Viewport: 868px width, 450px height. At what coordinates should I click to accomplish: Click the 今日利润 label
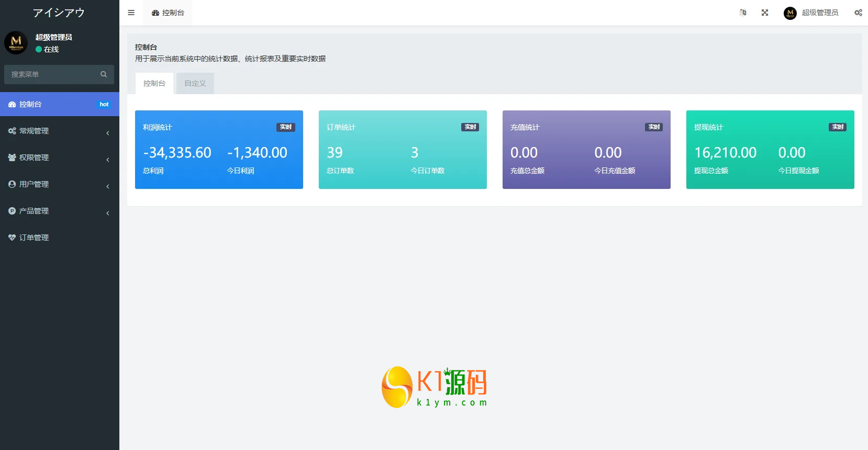pyautogui.click(x=241, y=171)
